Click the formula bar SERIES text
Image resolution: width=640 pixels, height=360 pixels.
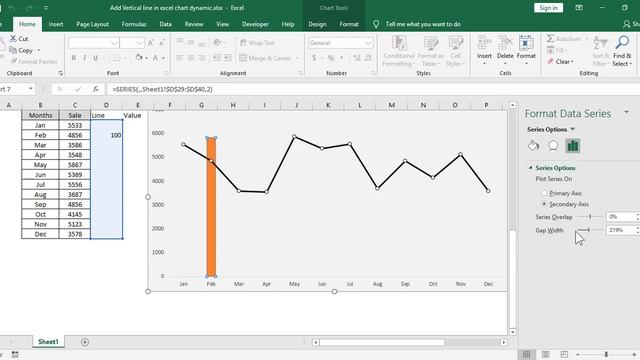[x=162, y=89]
